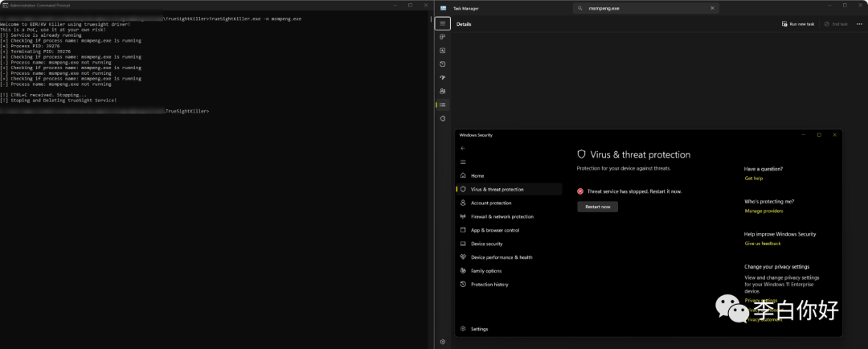Click 'This is a PoC' line in Command Prompt
The image size is (868, 349).
click(x=52, y=30)
